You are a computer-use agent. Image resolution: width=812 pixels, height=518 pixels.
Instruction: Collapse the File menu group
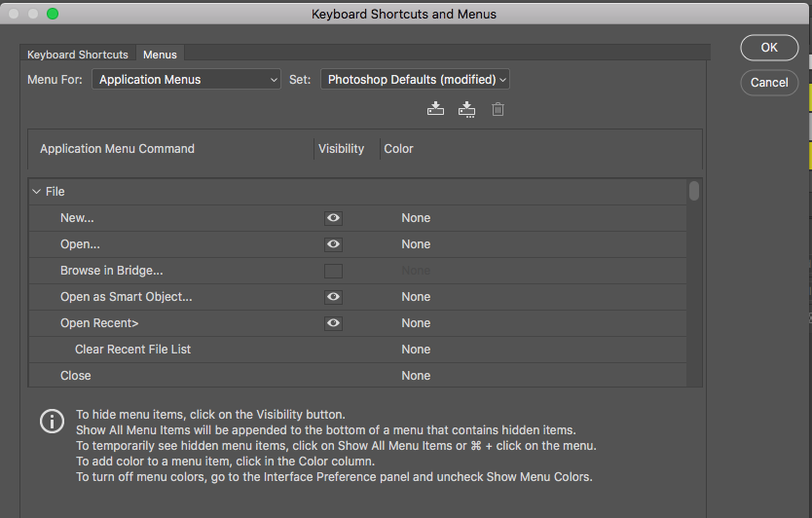(x=37, y=192)
